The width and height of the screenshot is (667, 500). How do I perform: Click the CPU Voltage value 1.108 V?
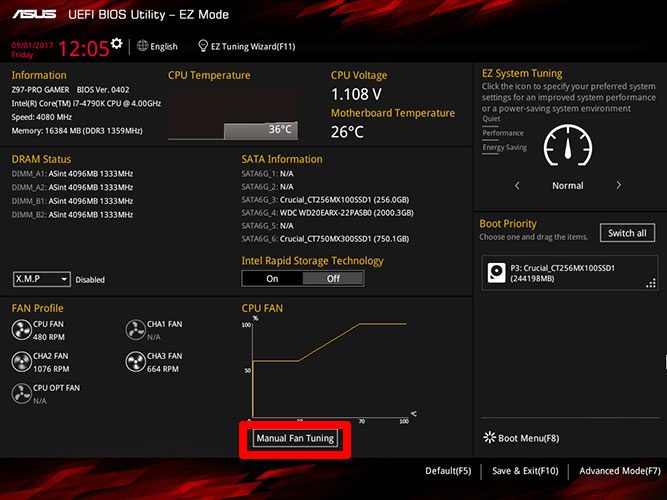pos(356,94)
